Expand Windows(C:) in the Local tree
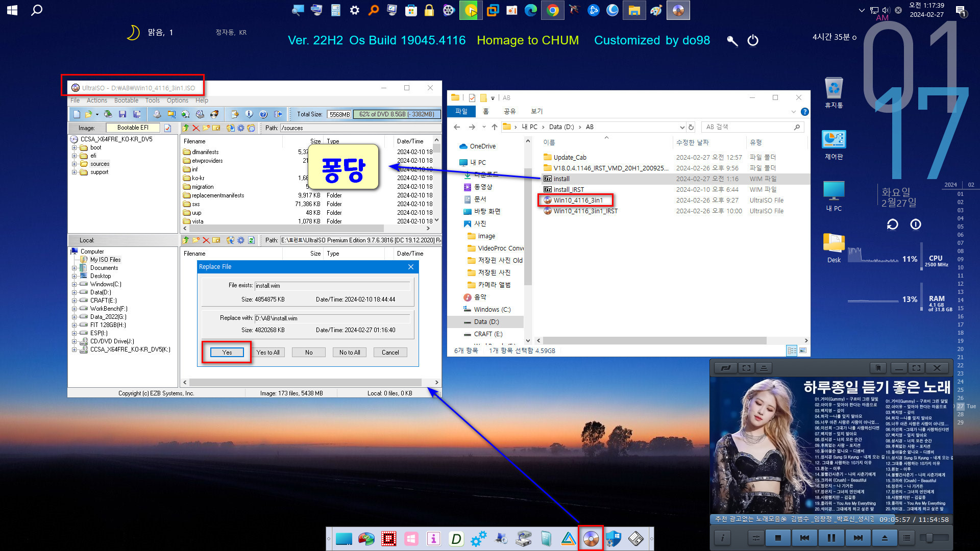This screenshot has height=551, width=980. [75, 284]
